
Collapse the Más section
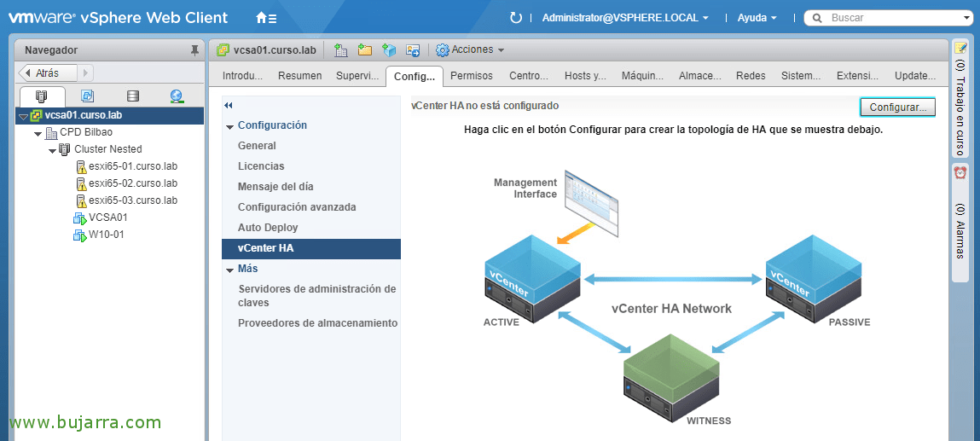230,270
